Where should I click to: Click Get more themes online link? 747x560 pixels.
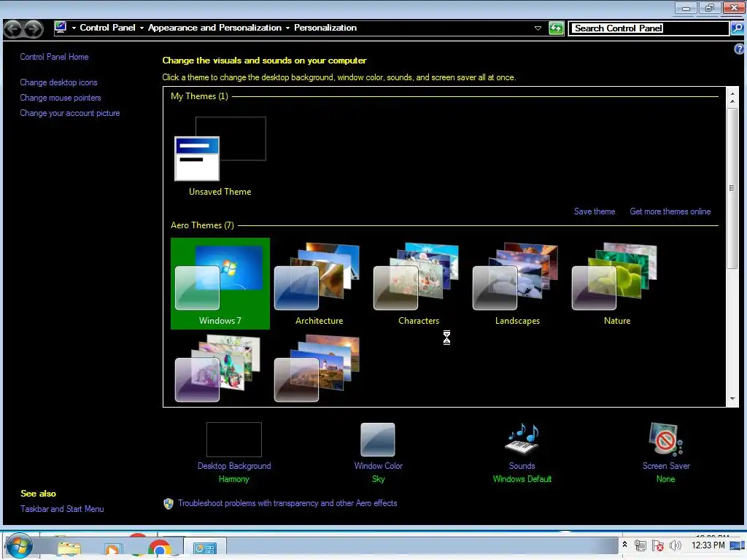pyautogui.click(x=670, y=211)
